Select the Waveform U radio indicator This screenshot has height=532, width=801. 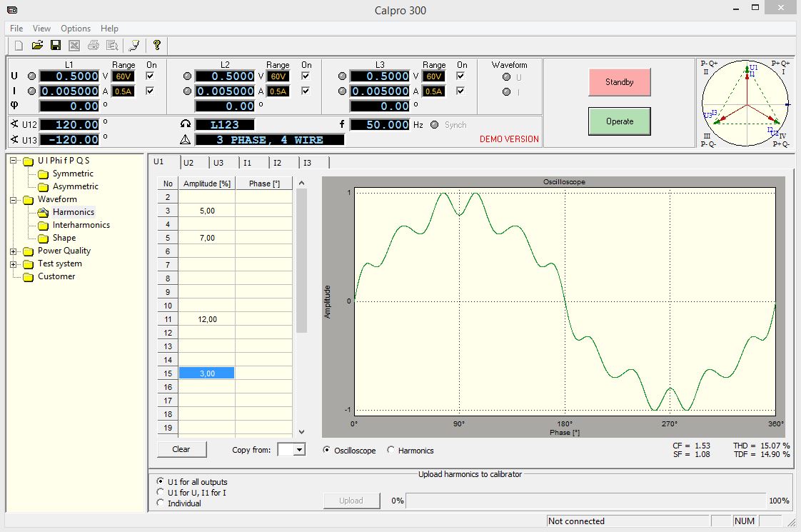click(x=506, y=77)
